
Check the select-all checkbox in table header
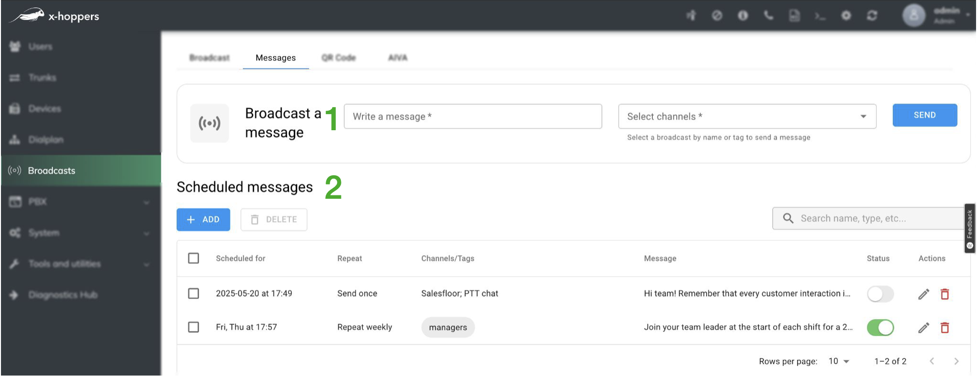(194, 258)
